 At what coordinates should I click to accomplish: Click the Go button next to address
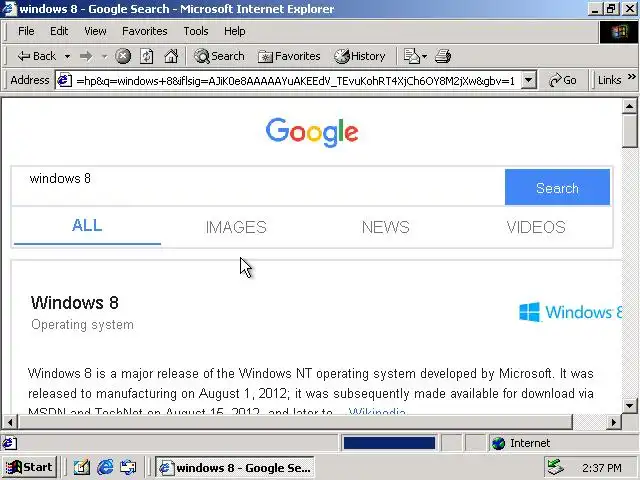pos(563,80)
